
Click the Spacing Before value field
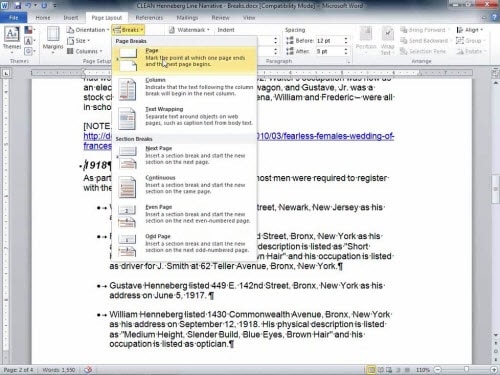tap(329, 41)
